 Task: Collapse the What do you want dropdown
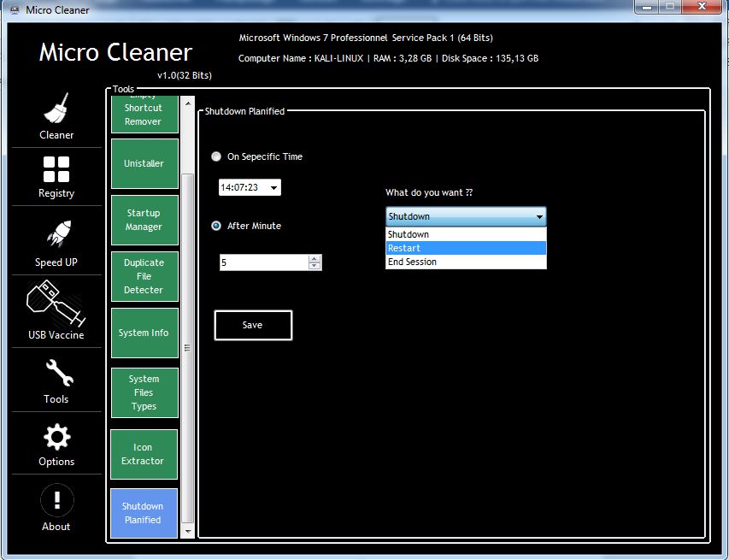[x=538, y=217]
